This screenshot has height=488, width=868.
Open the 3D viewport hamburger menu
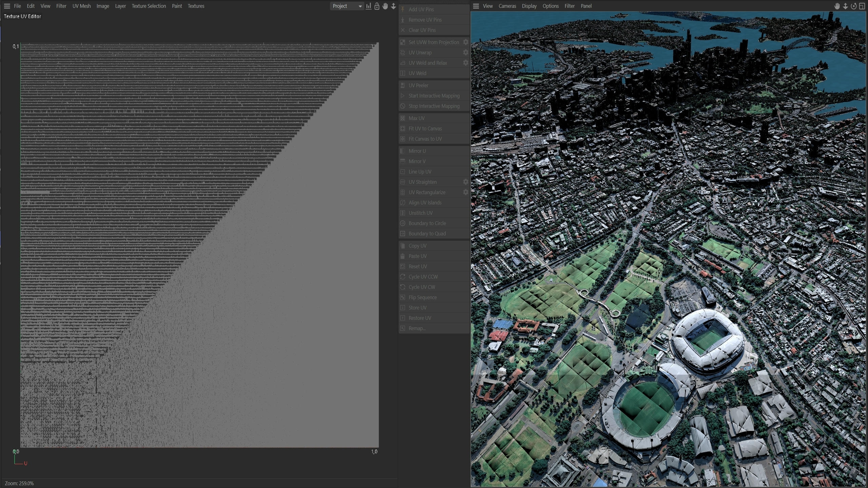[x=476, y=6]
